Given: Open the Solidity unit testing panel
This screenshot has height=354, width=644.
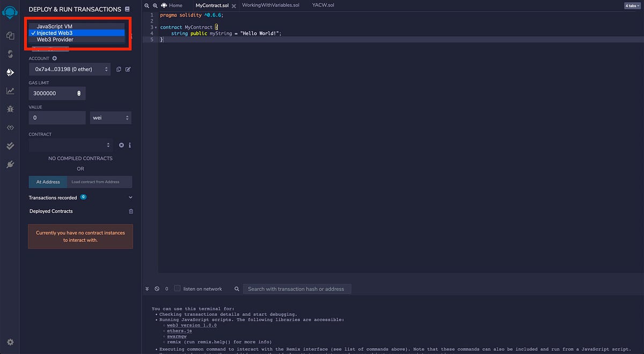Looking at the screenshot, I should pos(11,145).
